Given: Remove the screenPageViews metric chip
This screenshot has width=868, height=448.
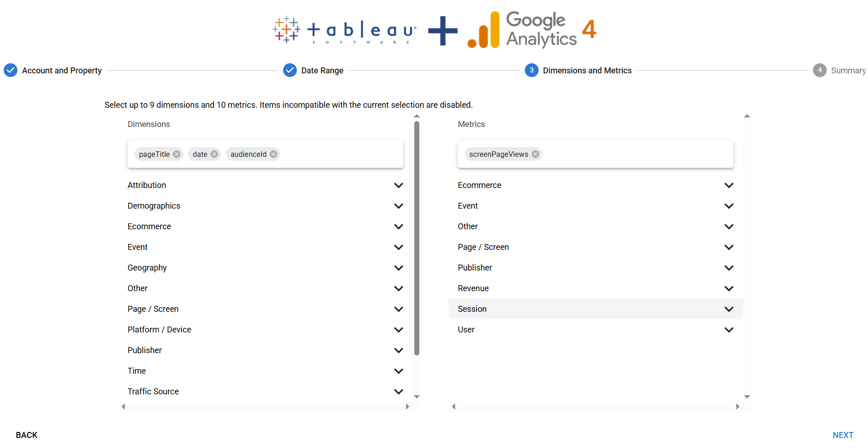Looking at the screenshot, I should coord(535,154).
